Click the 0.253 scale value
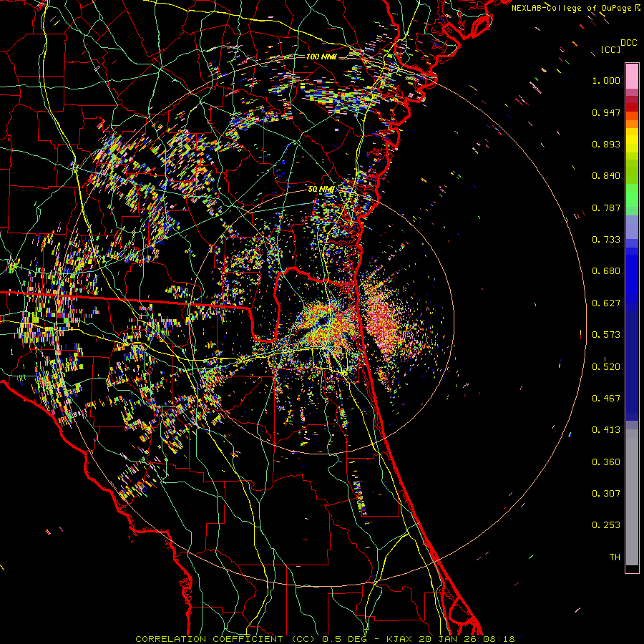This screenshot has width=644, height=644. tap(606, 525)
